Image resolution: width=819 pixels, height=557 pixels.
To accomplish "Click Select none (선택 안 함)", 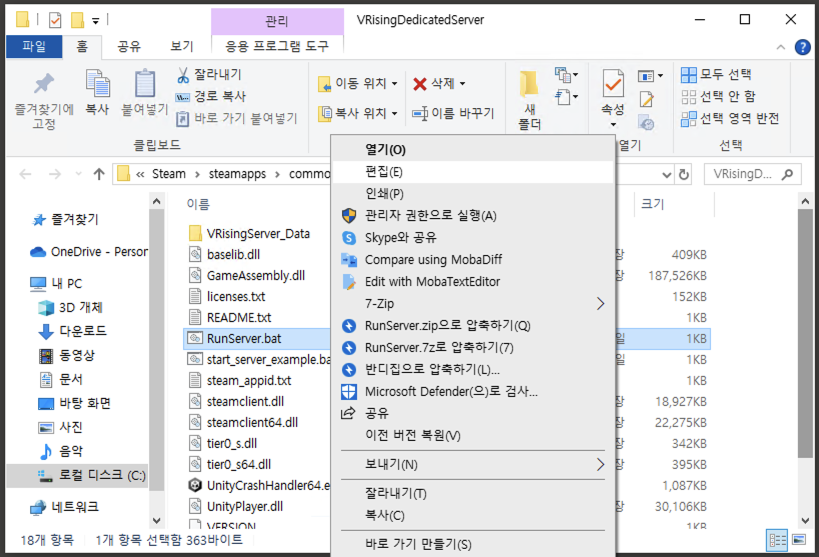I will [x=718, y=97].
